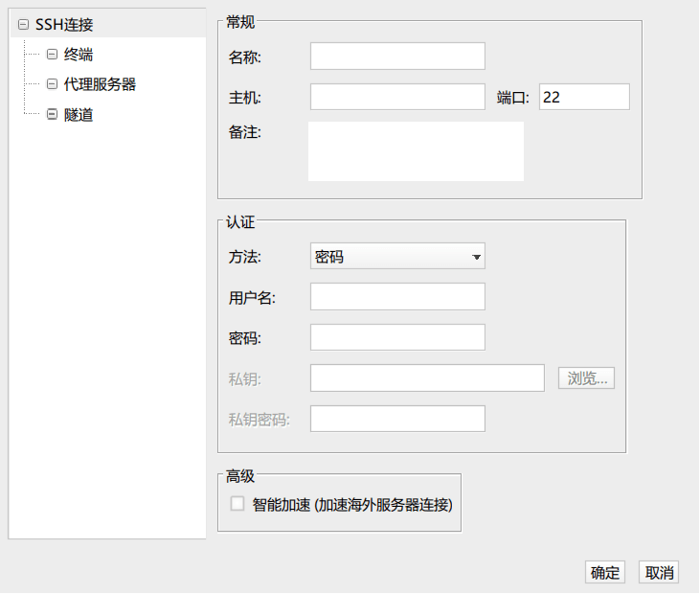Click the expander icon beside 代理服务器
This screenshot has width=700, height=594.
tap(53, 84)
